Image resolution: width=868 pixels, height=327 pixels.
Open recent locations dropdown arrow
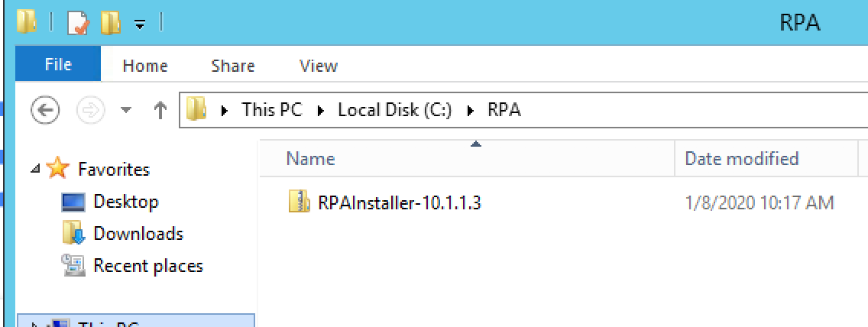126,111
